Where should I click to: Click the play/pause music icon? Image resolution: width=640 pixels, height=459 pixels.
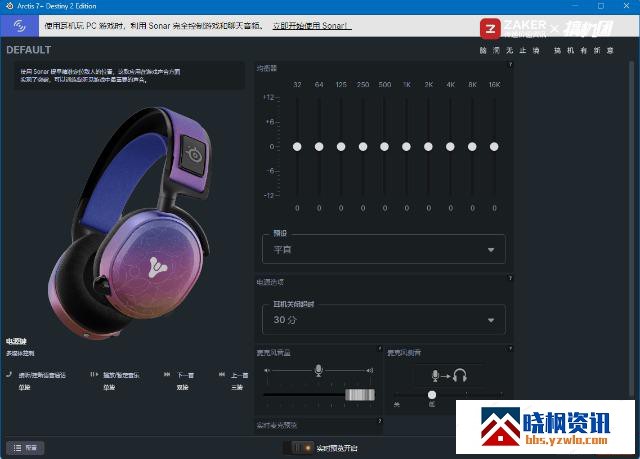94,374
